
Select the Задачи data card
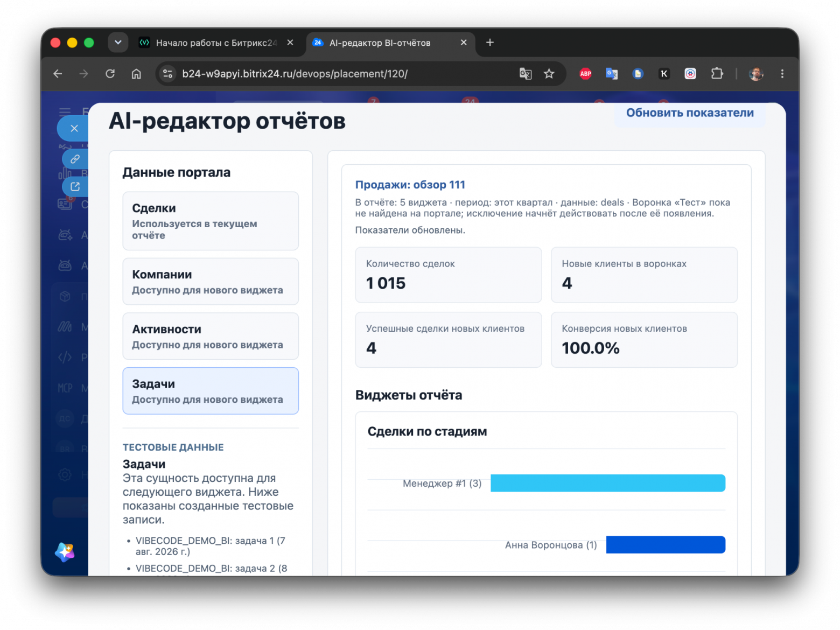click(211, 391)
